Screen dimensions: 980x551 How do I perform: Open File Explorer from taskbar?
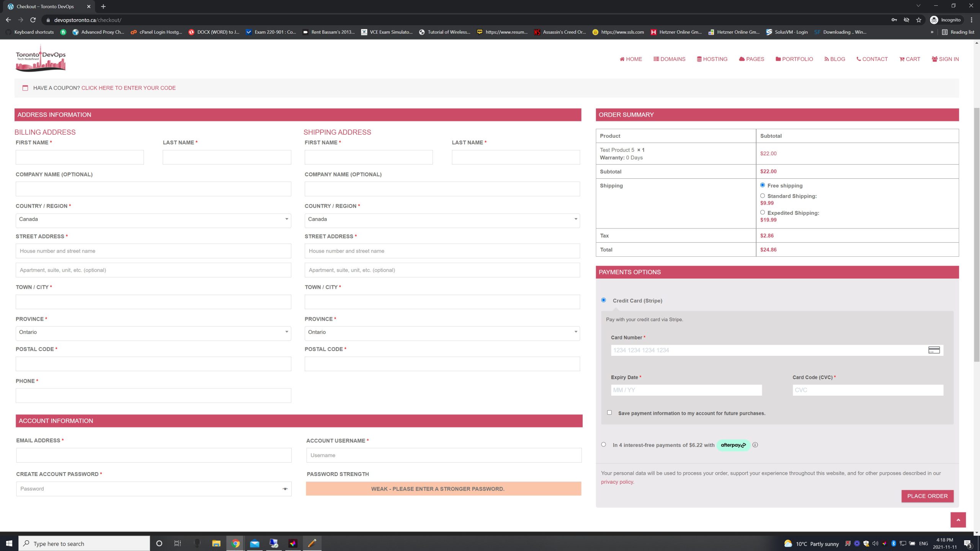click(216, 543)
